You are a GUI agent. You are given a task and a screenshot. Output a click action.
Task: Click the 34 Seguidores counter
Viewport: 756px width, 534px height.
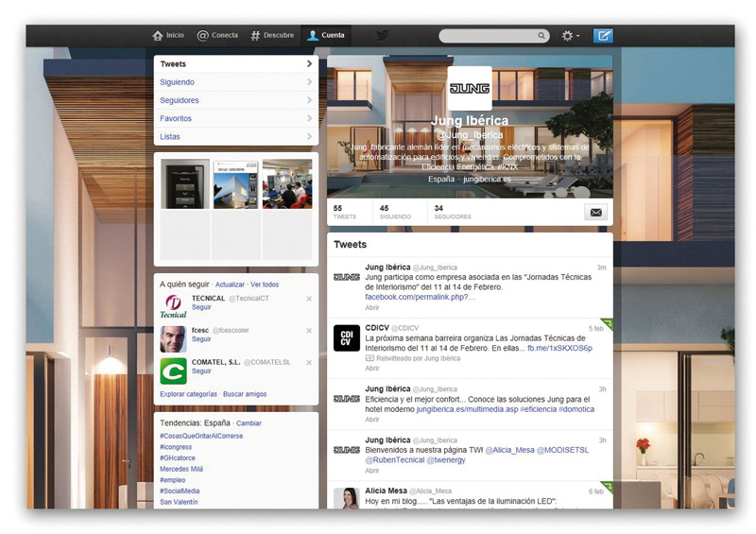click(x=453, y=213)
